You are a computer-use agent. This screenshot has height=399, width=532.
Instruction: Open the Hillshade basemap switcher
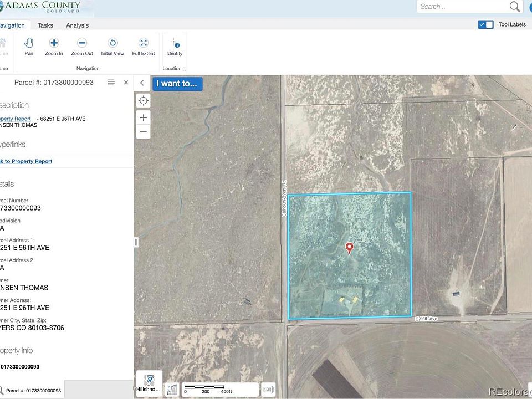pos(149,383)
